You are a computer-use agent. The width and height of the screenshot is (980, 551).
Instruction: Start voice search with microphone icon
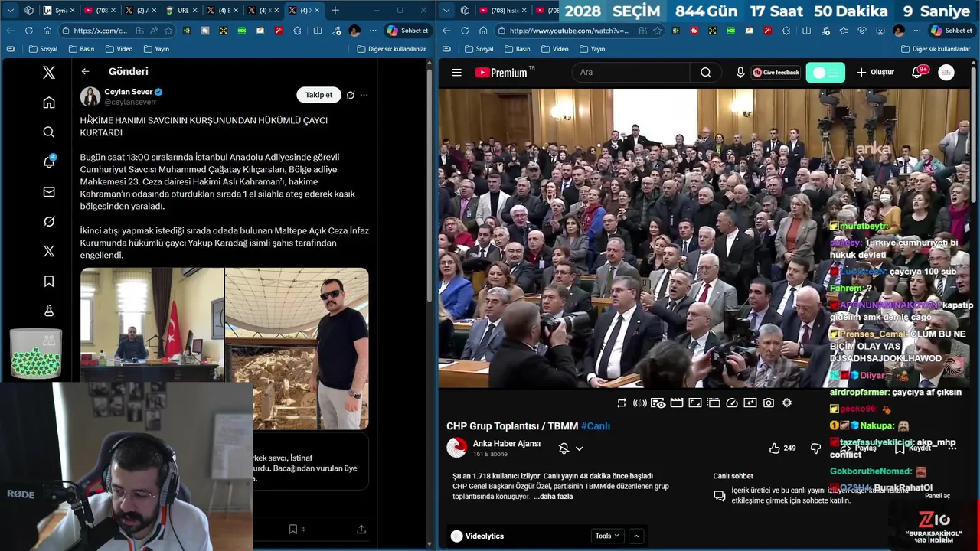[x=740, y=73]
